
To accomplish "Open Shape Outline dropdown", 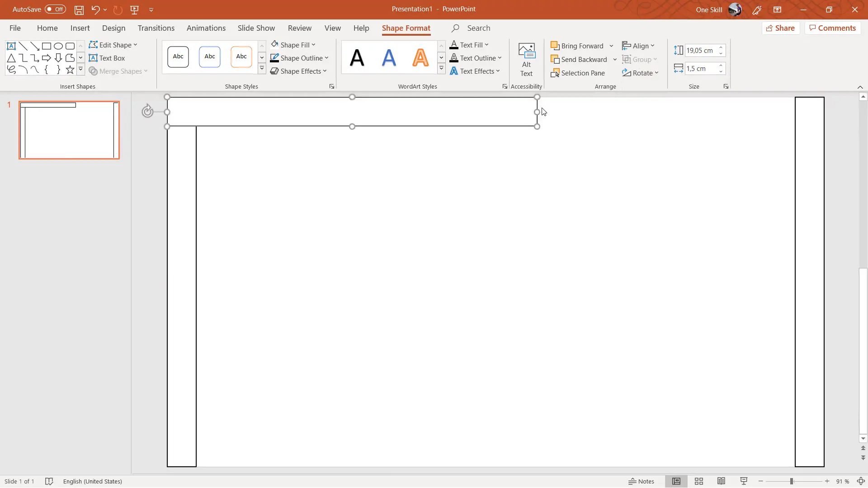I will pyautogui.click(x=299, y=58).
